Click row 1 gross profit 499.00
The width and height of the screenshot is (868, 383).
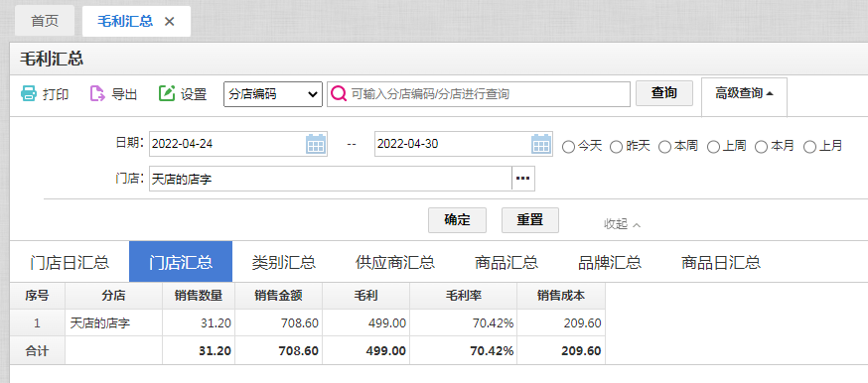[x=365, y=322]
